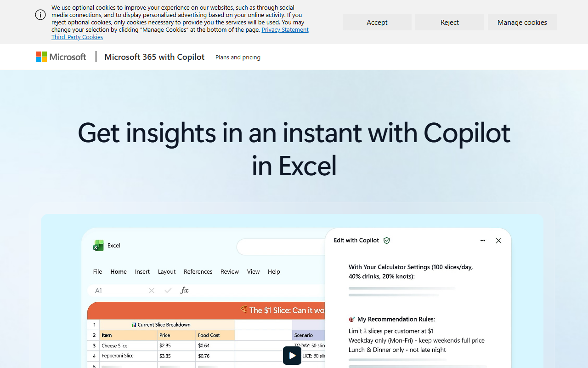Viewport: 588px width, 368px height.
Task: Click the fx insert function icon
Action: pos(184,290)
